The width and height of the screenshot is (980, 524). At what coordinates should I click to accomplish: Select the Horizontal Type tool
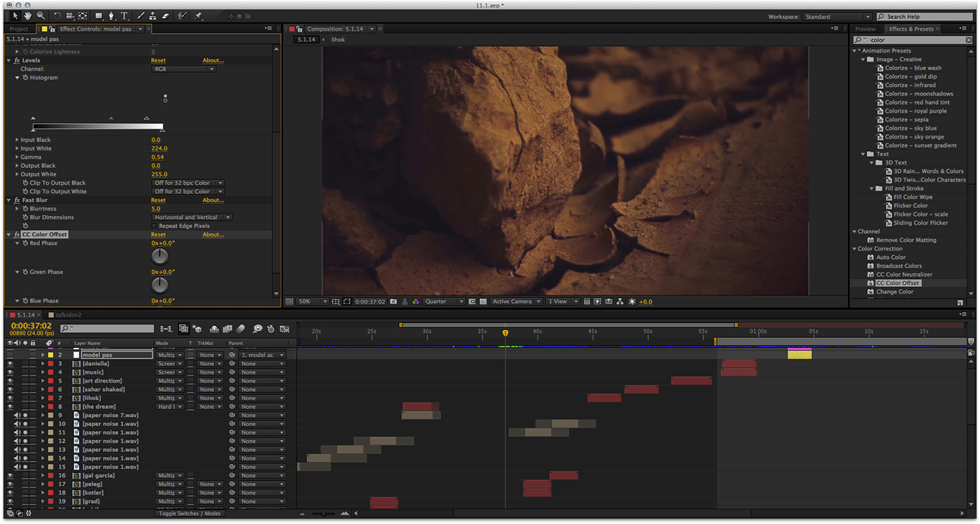click(124, 15)
